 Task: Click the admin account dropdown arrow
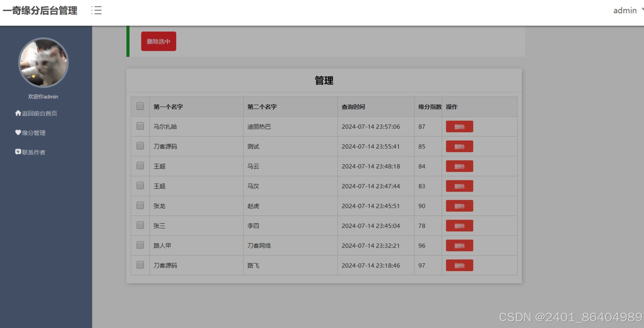(x=641, y=10)
